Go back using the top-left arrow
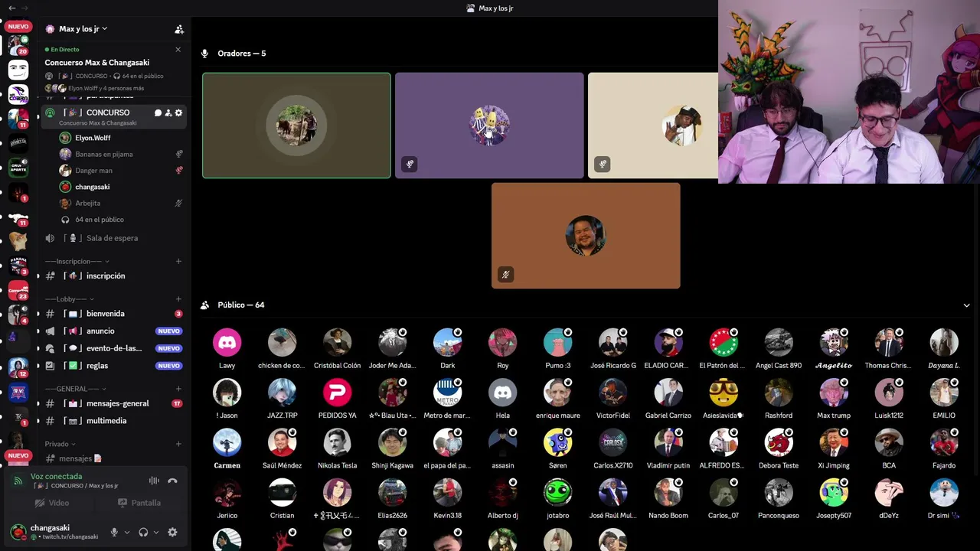This screenshot has height=551, width=980. [x=11, y=8]
